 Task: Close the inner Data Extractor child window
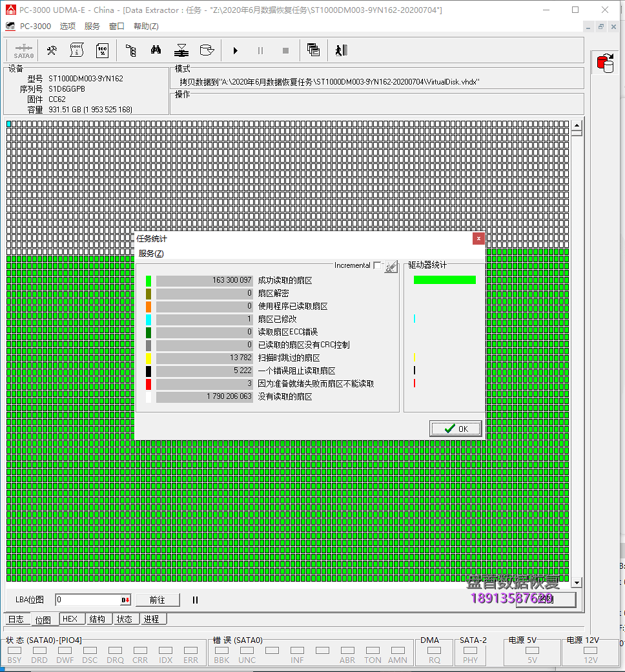613,26
